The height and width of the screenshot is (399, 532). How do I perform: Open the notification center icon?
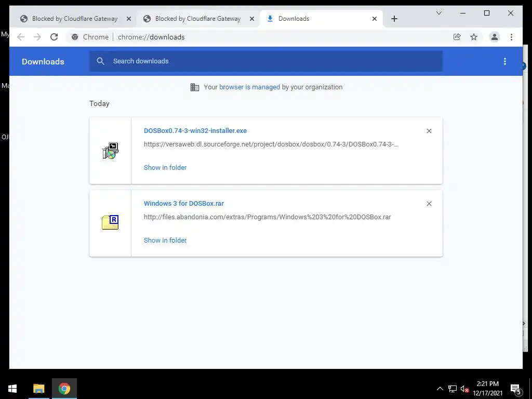pyautogui.click(x=515, y=389)
